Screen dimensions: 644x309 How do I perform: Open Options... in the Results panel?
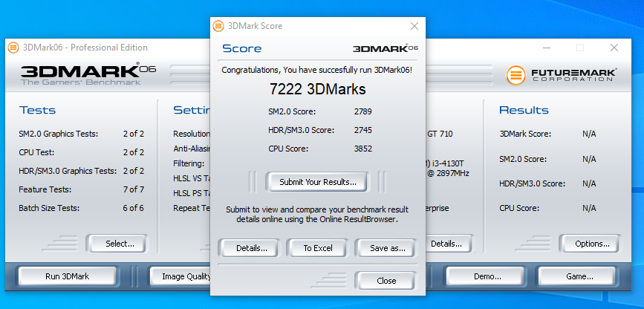pyautogui.click(x=591, y=243)
